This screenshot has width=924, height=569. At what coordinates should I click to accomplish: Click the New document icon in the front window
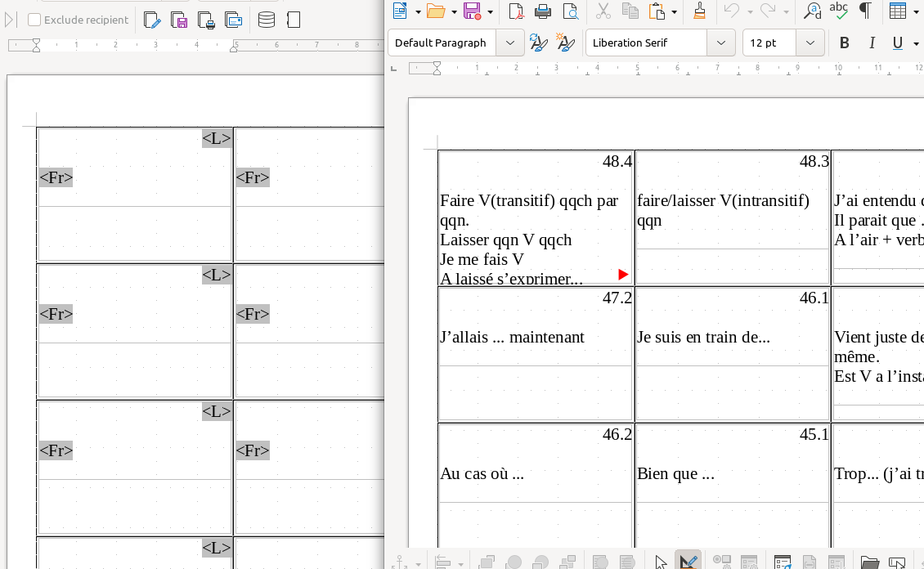(400, 11)
